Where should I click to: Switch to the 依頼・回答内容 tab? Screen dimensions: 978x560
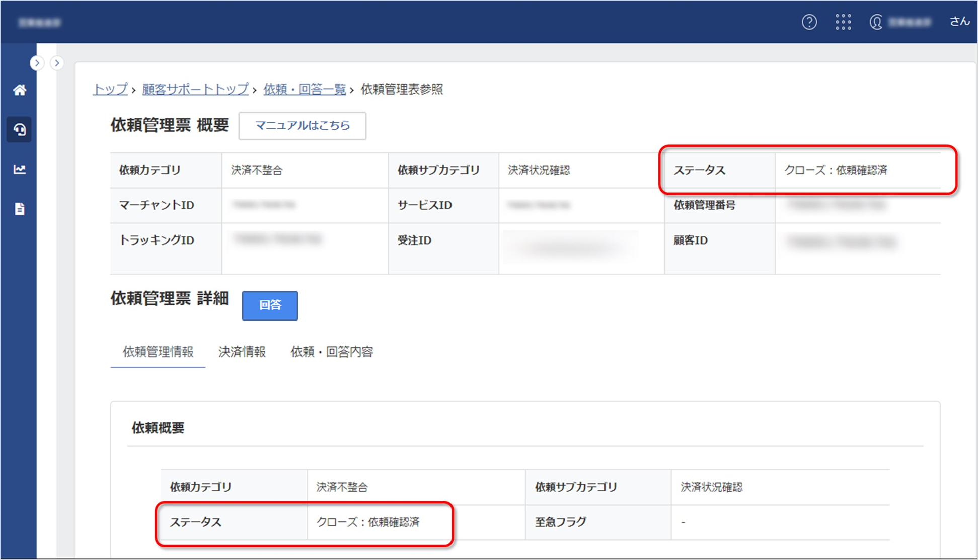pyautogui.click(x=332, y=352)
